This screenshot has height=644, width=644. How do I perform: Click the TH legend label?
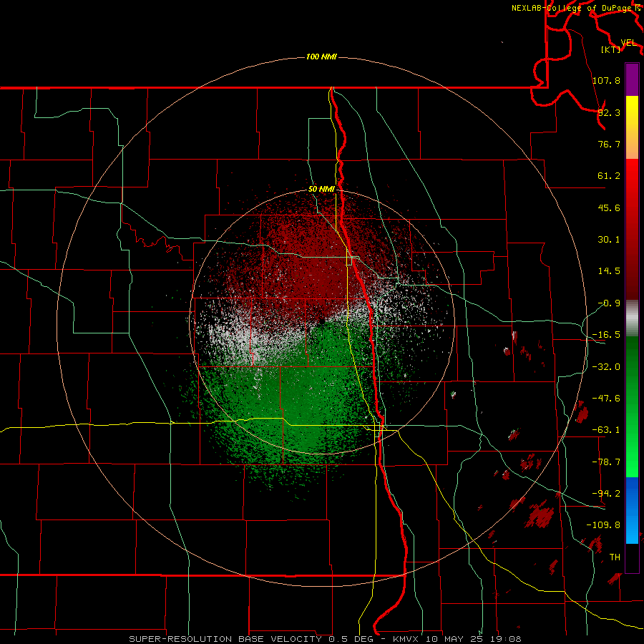tap(615, 557)
